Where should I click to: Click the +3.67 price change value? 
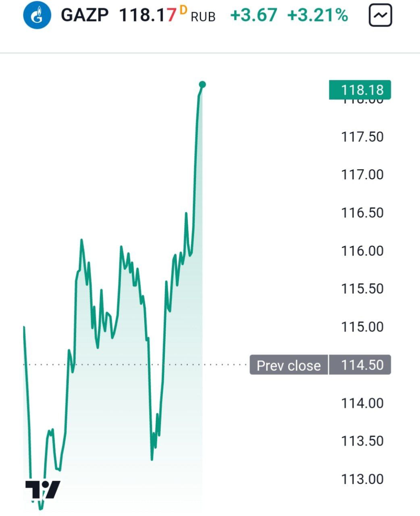[254, 16]
